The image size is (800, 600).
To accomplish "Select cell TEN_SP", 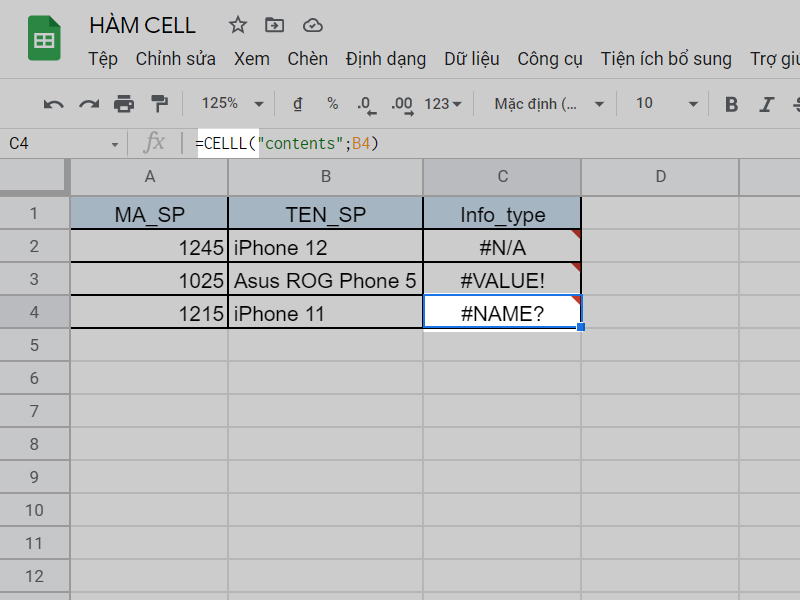I will 326,214.
